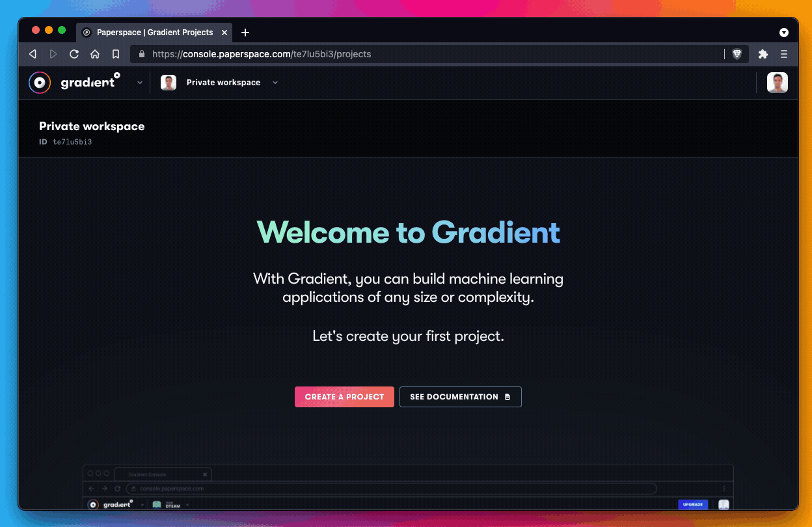Select the Paperspace | Gradient Projects tab
Image resolution: width=812 pixels, height=527 pixels.
tap(155, 33)
